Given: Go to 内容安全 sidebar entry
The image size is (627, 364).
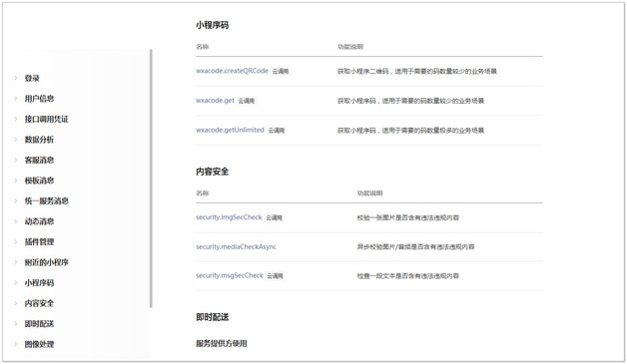Looking at the screenshot, I should point(39,303).
